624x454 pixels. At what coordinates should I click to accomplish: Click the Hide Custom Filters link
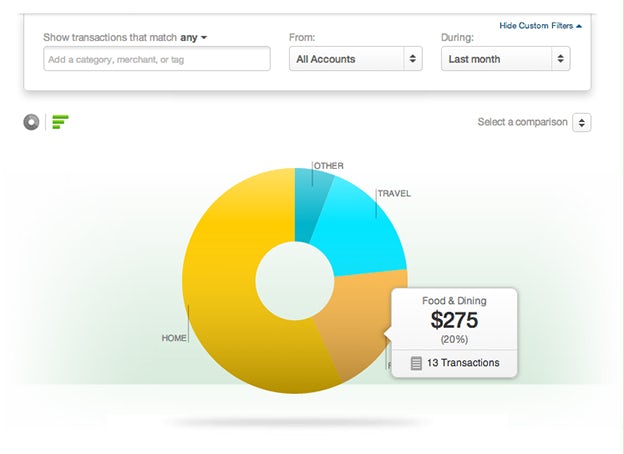pos(540,26)
